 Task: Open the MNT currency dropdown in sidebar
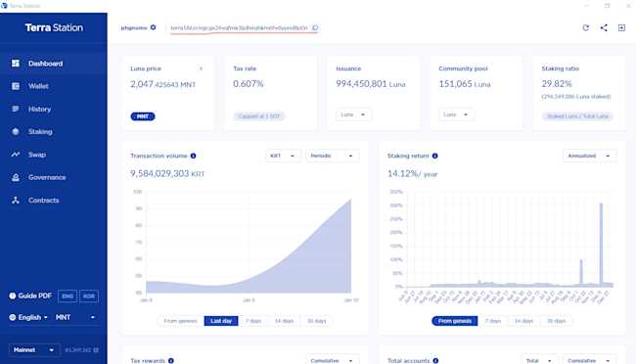(x=75, y=317)
